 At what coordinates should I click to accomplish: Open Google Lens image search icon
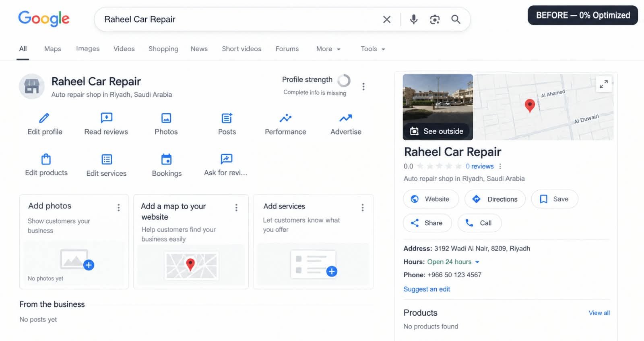coord(435,19)
